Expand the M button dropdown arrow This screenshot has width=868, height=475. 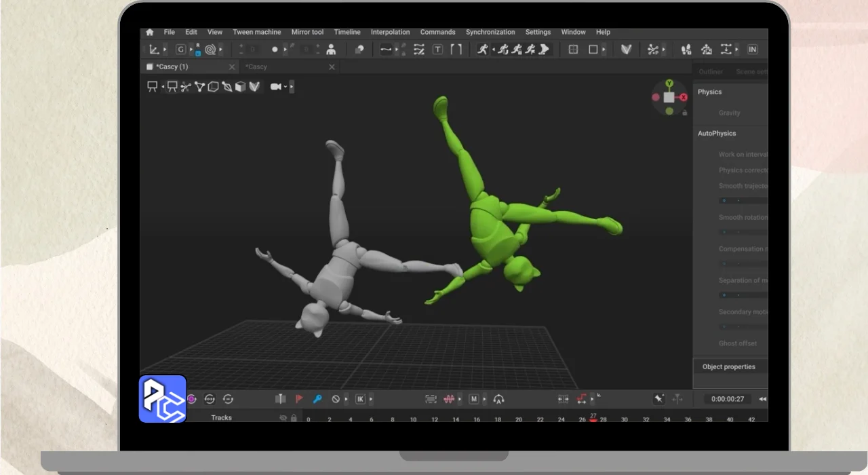pos(484,399)
